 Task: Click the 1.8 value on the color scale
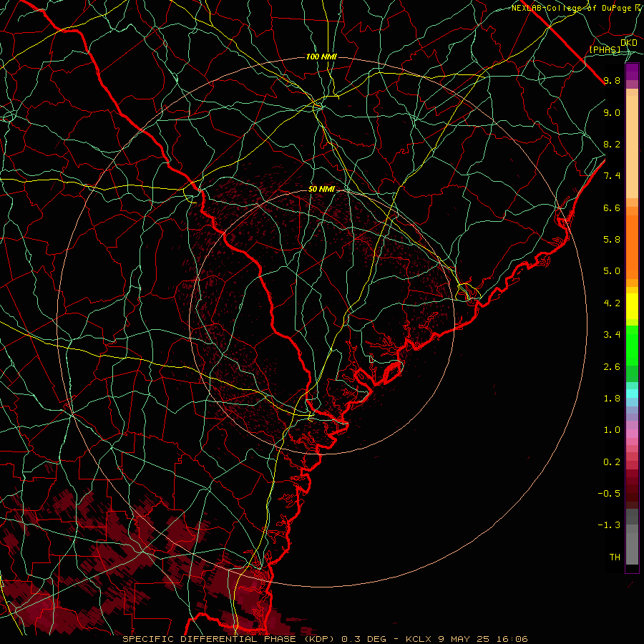pyautogui.click(x=612, y=399)
